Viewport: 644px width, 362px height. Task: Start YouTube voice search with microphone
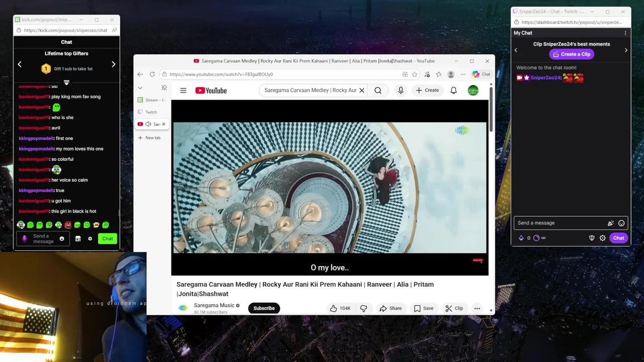400,90
